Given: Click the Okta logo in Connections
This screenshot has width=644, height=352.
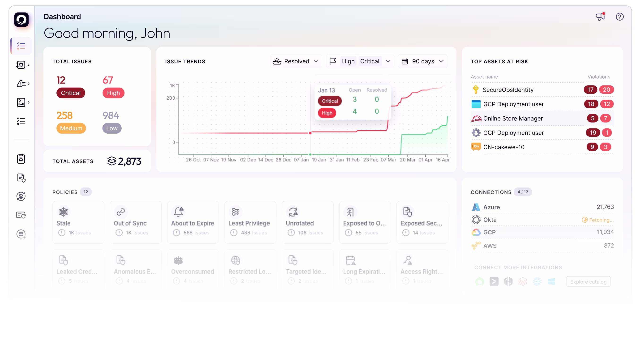Looking at the screenshot, I should 476,220.
